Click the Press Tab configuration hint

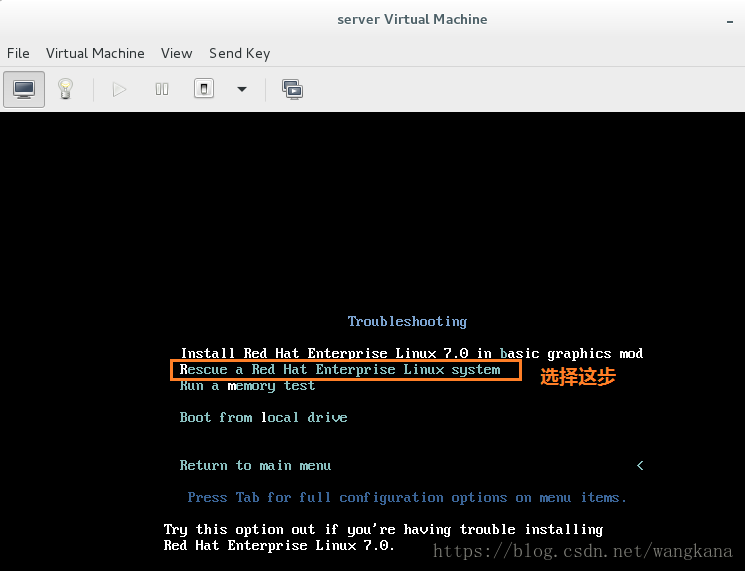(407, 498)
